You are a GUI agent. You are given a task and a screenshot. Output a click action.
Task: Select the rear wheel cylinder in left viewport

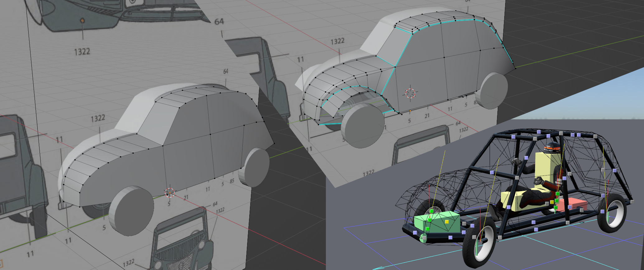click(254, 167)
